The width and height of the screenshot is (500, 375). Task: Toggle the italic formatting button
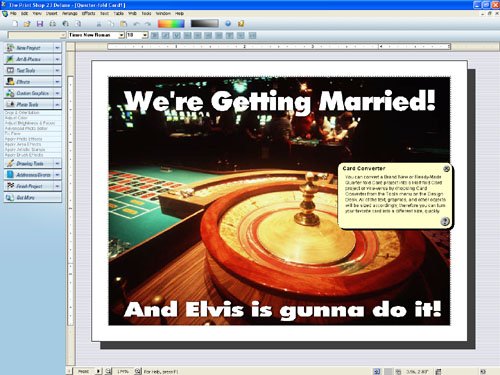(x=166, y=35)
